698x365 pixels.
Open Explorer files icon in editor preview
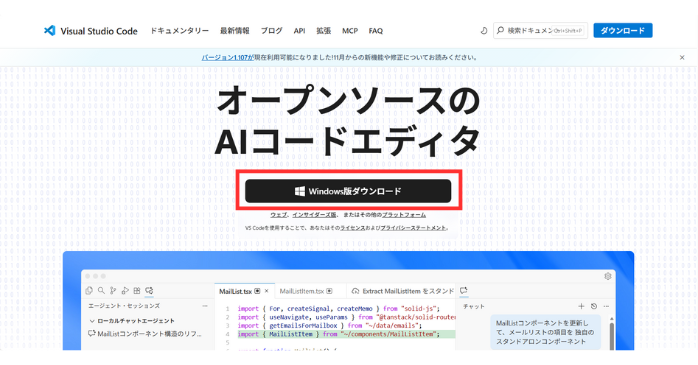tap(89, 291)
